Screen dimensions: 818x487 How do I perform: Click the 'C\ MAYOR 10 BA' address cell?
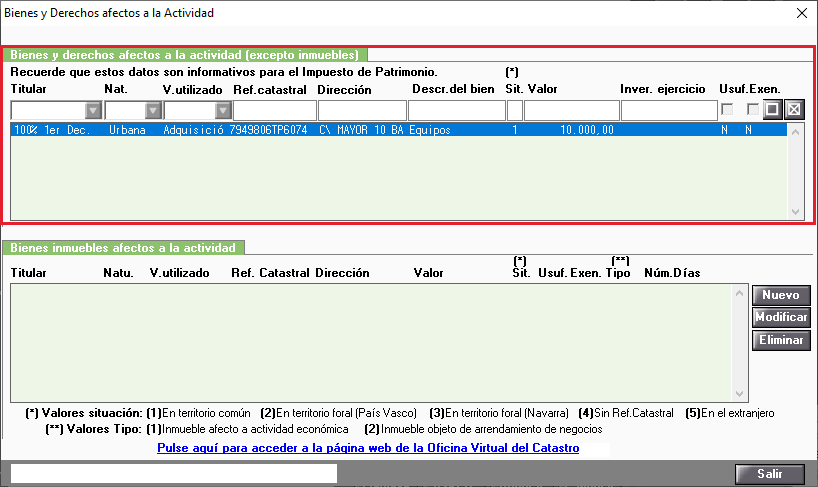pos(361,130)
